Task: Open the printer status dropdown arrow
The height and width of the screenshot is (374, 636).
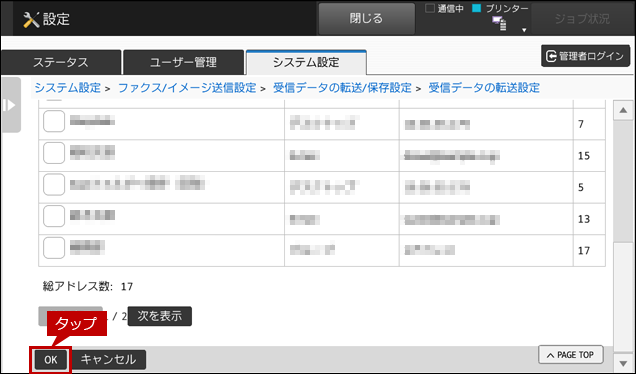Action: (524, 30)
